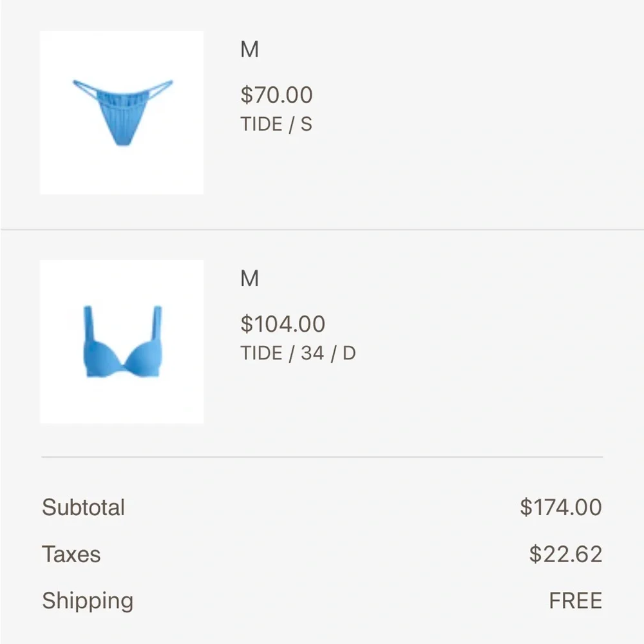Select the $22.62 tax amount
644x644 pixels.
click(x=565, y=554)
